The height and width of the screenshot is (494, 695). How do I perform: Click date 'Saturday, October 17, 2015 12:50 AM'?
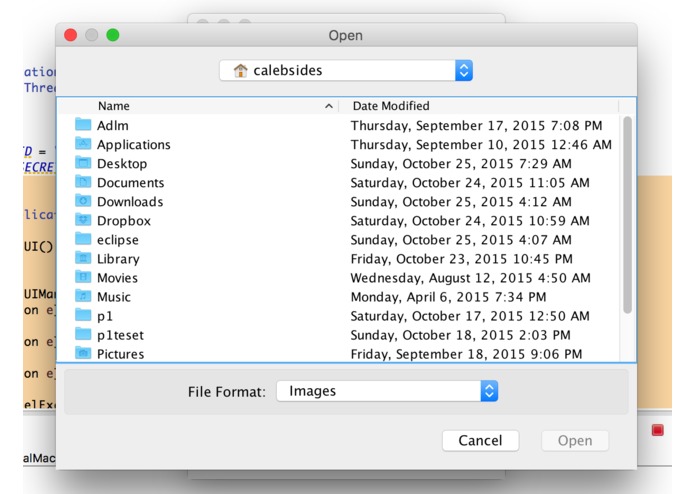pos(470,316)
